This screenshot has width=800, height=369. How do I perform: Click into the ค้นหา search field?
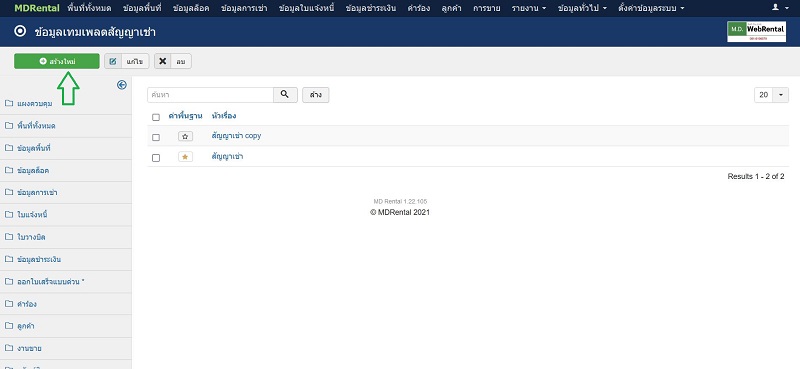210,95
